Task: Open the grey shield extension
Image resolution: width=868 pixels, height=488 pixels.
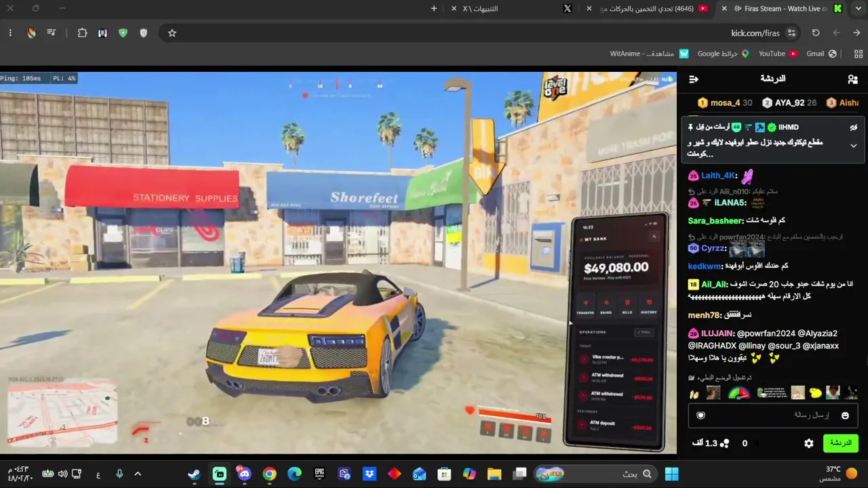Action: click(143, 33)
